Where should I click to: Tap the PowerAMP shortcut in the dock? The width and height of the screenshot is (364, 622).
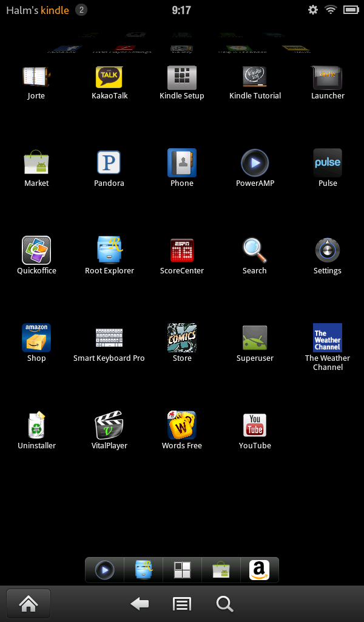104,570
